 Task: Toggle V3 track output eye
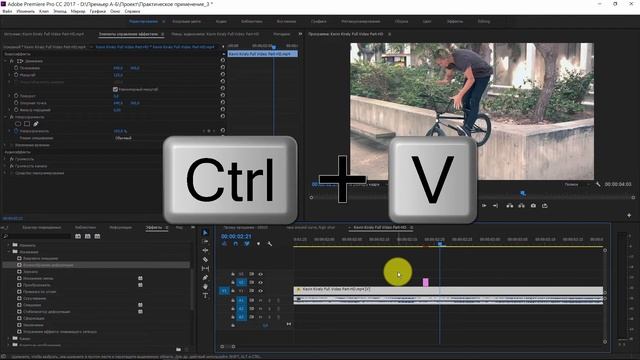pyautogui.click(x=260, y=274)
